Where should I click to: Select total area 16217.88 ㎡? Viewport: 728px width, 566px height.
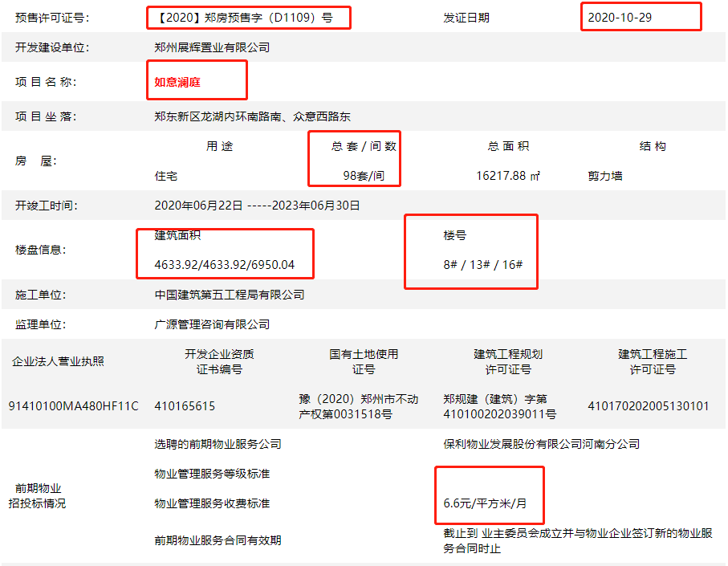point(508,176)
